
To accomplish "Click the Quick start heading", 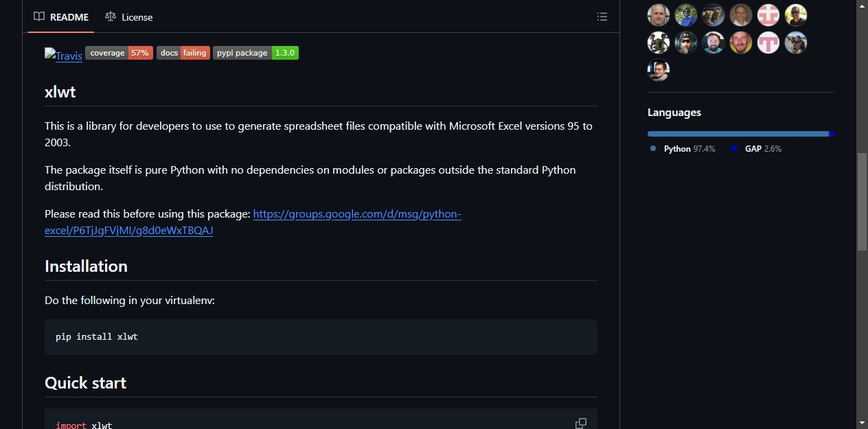I will pos(85,383).
